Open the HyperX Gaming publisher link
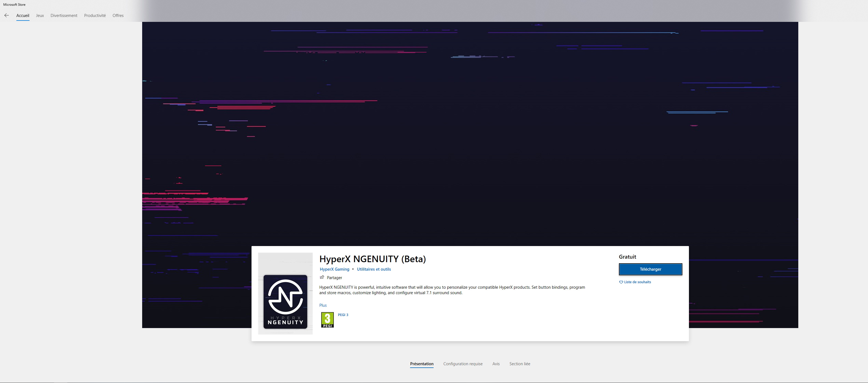The image size is (868, 383). pos(334,269)
